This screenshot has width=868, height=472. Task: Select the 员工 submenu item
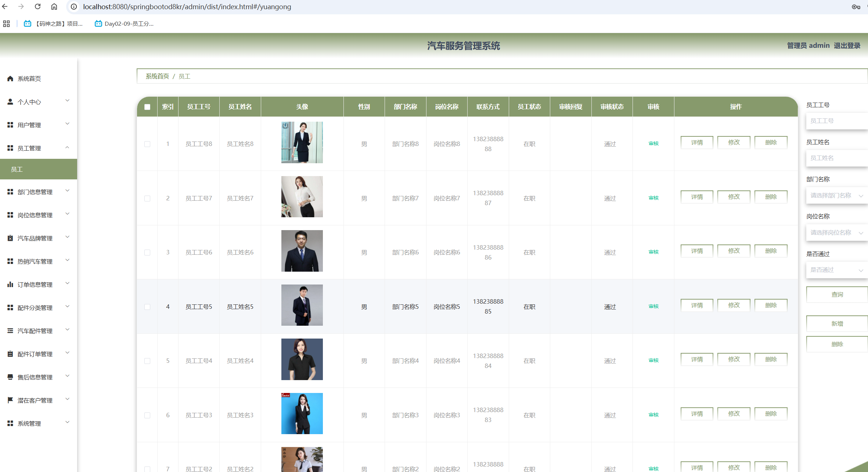coord(39,169)
